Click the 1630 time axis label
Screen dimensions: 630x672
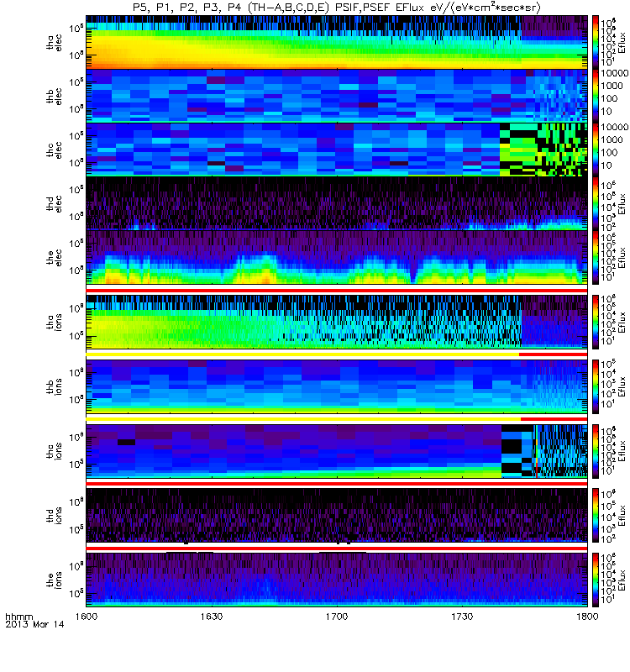pos(212,617)
